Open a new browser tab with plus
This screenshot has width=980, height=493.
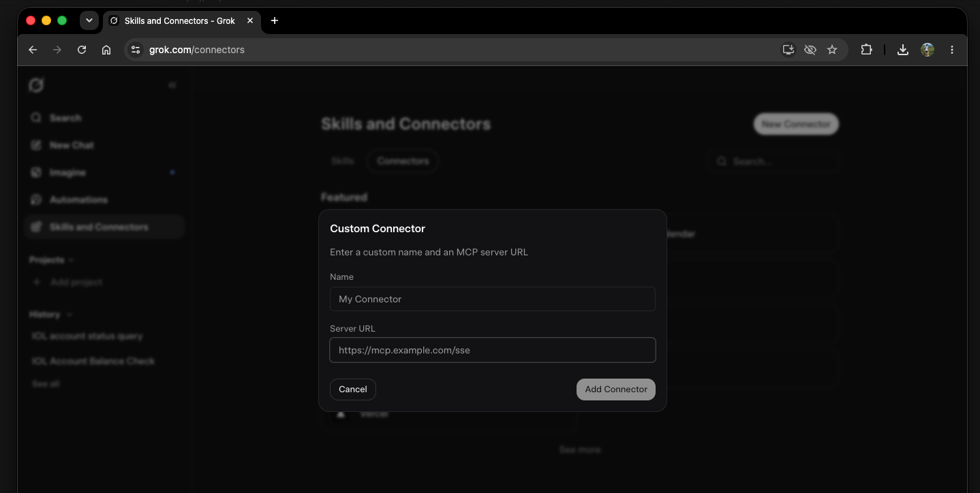click(275, 20)
